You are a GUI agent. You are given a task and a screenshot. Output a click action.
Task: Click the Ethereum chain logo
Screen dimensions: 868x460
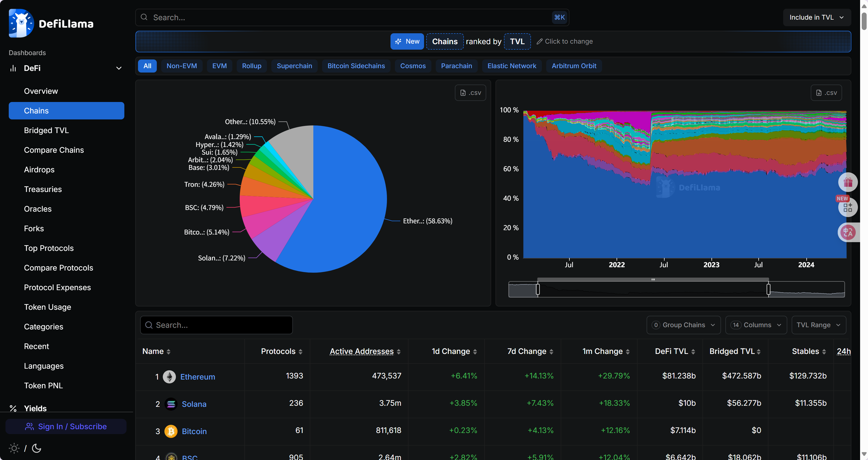[x=170, y=377]
